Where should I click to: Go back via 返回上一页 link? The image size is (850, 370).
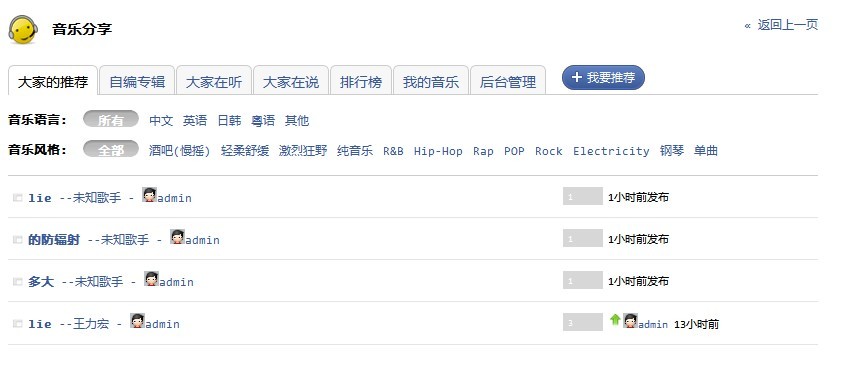point(787,25)
